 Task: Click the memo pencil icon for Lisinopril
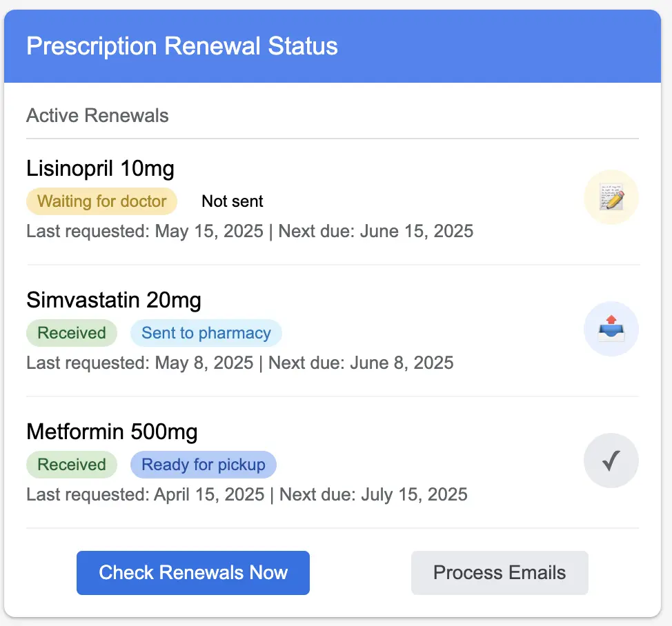click(x=611, y=197)
